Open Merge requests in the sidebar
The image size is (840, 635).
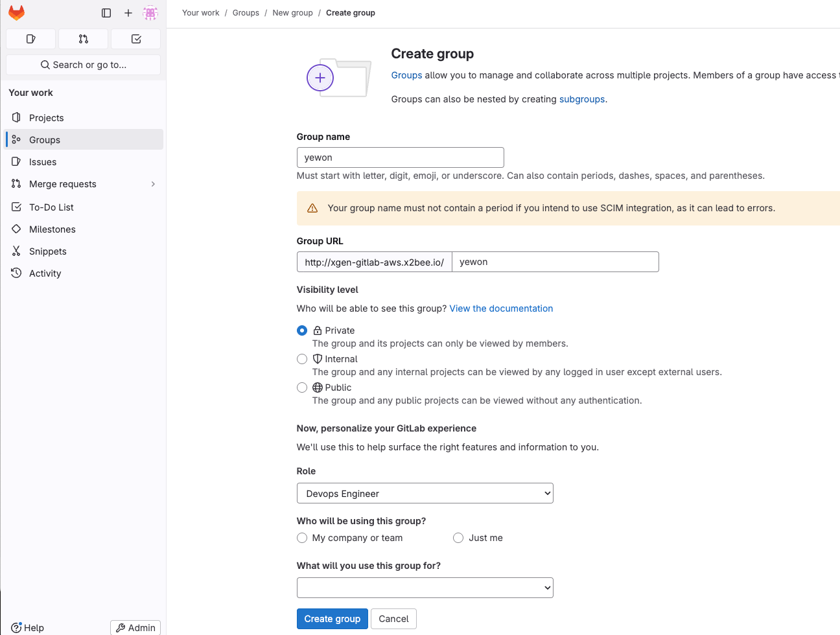click(84, 184)
